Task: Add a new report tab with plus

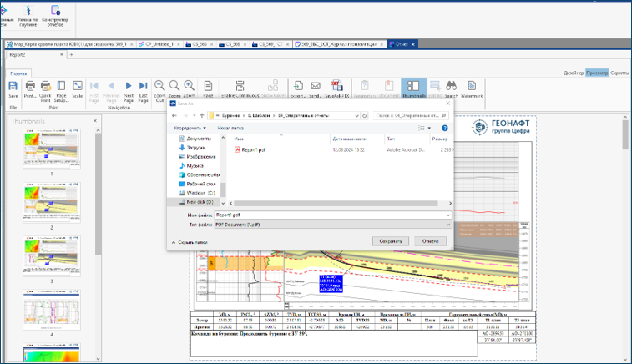Action: pos(71,55)
